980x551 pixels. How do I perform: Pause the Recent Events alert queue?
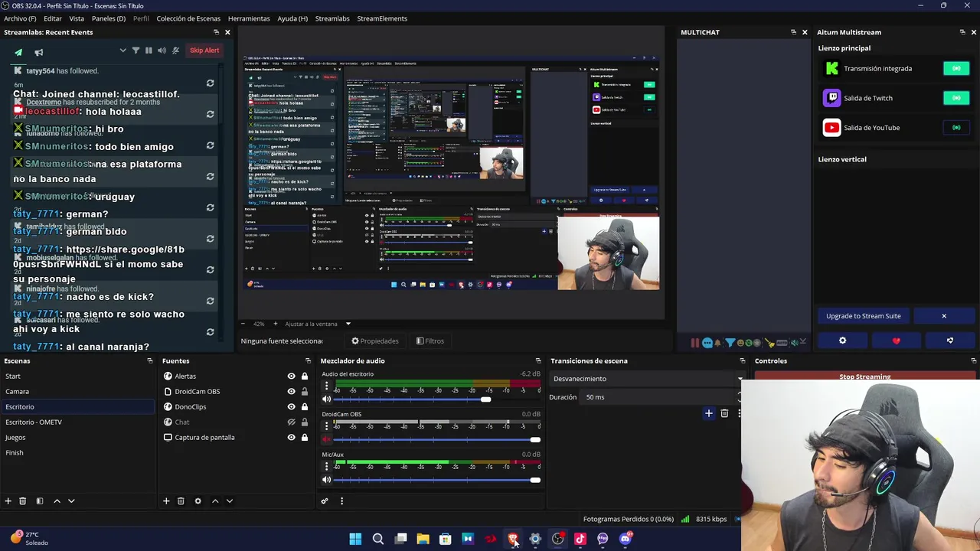click(149, 51)
